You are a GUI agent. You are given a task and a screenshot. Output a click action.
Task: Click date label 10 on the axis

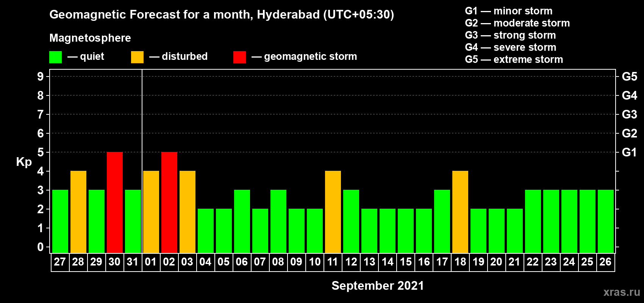pos(314,262)
